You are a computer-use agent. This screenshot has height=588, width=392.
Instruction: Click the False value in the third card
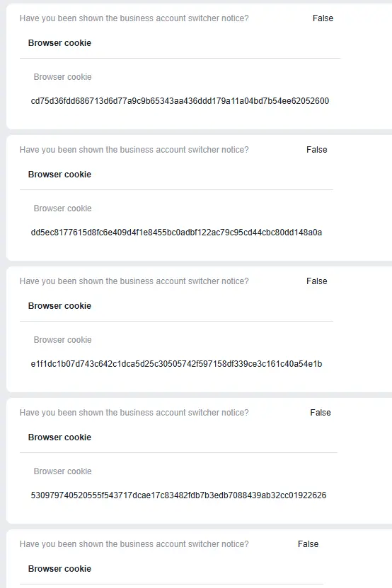click(317, 281)
